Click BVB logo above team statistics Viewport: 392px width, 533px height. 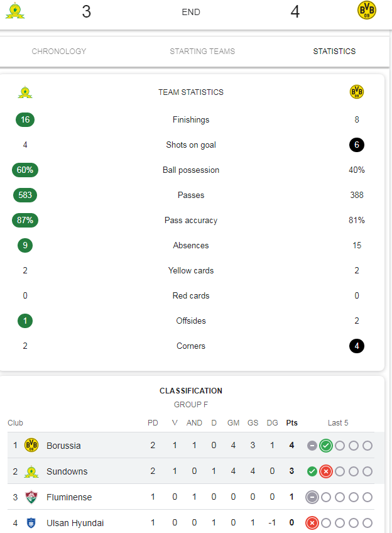pos(357,92)
